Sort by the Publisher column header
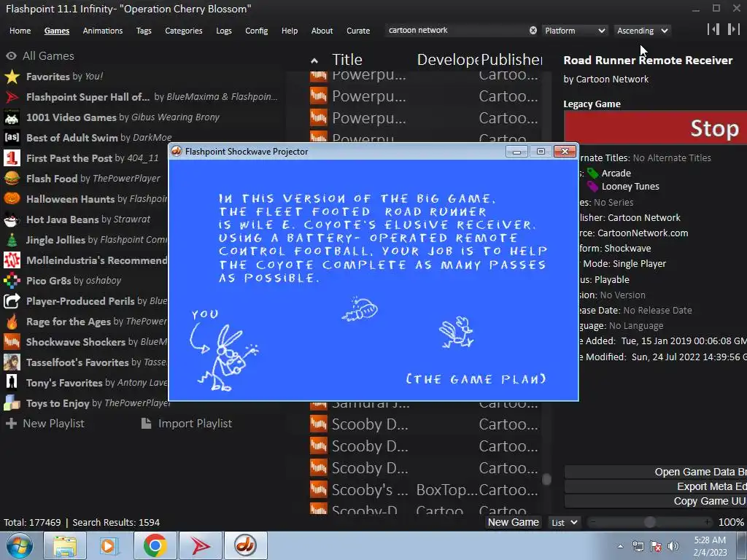The height and width of the screenshot is (560, 747). click(x=511, y=60)
